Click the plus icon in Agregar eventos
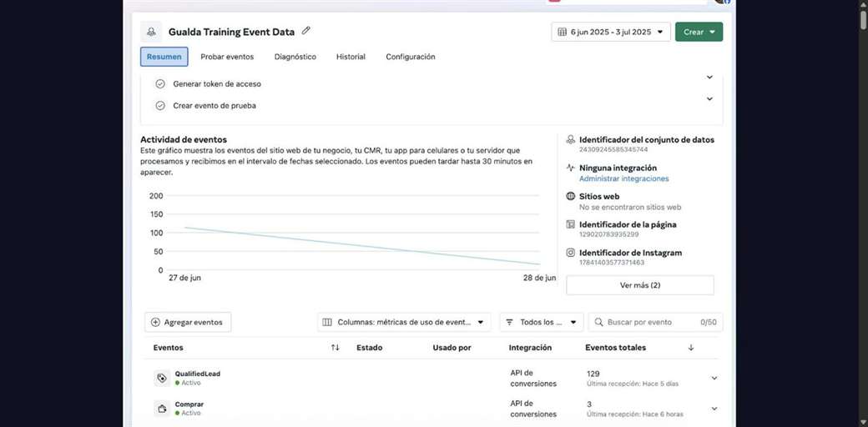 tap(155, 323)
